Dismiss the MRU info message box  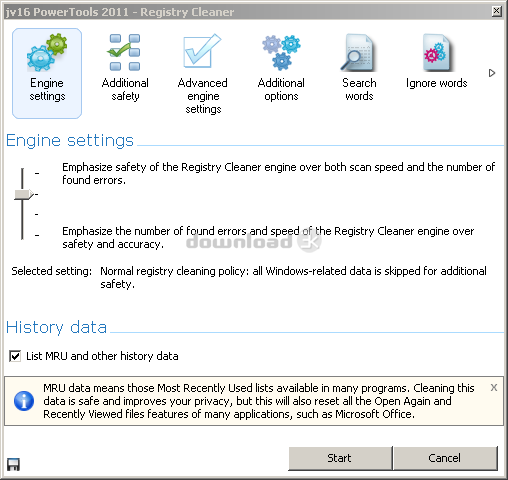494,387
